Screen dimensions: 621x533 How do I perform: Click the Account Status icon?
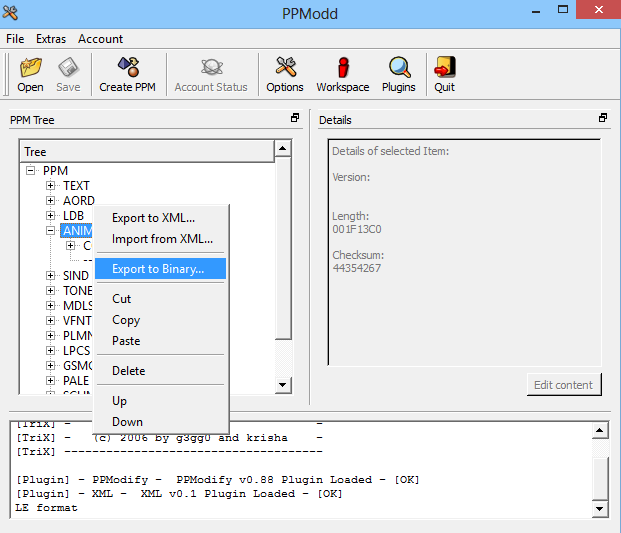click(212, 67)
